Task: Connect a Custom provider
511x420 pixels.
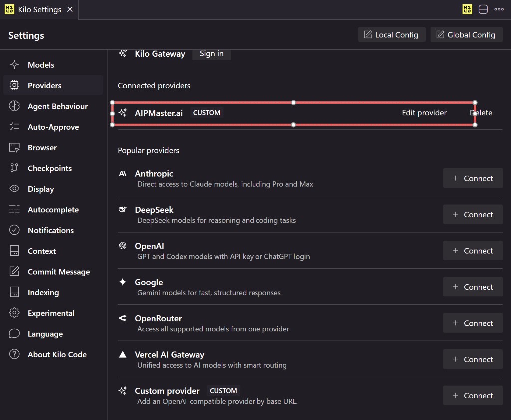Action: [473, 395]
